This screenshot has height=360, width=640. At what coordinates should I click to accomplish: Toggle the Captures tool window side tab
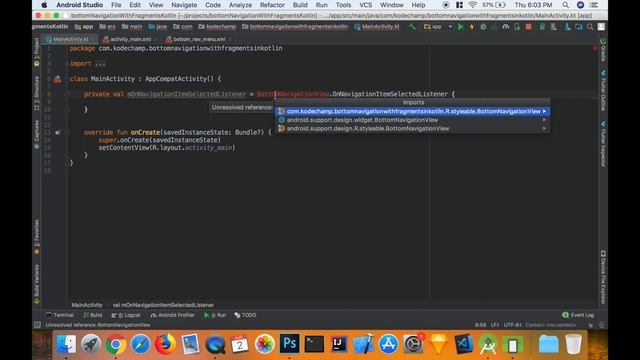click(37, 134)
